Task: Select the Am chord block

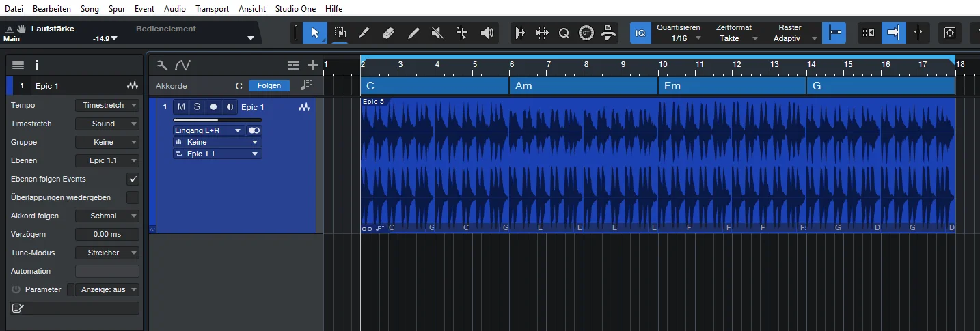Action: point(584,86)
